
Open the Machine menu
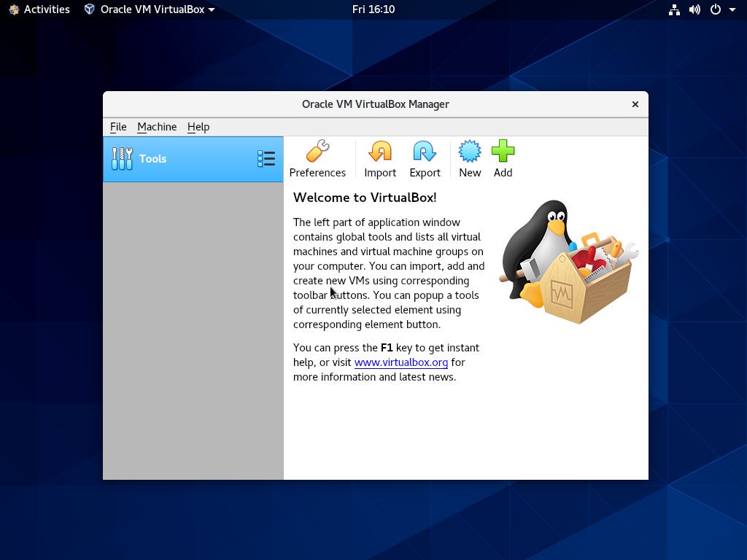tap(157, 127)
